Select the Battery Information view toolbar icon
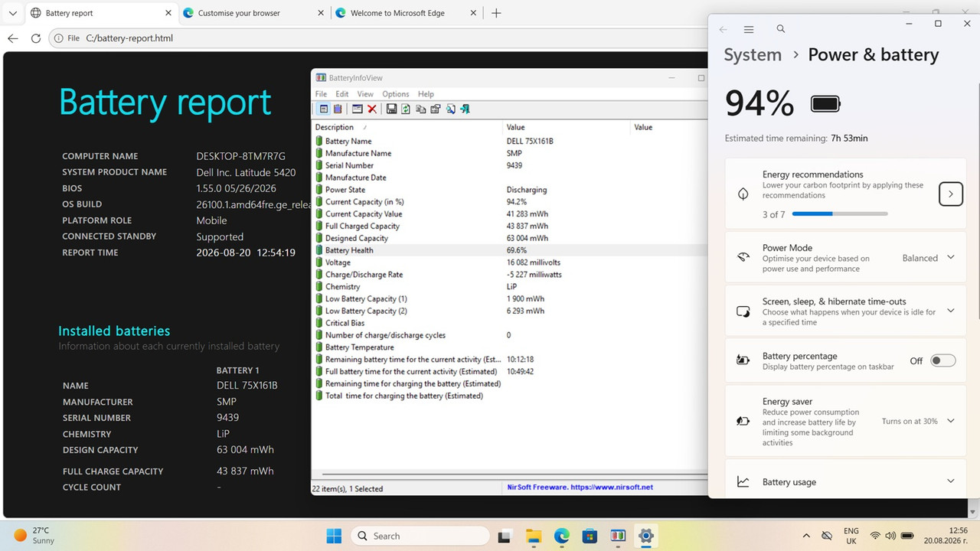This screenshot has height=551, width=980. 323,109
